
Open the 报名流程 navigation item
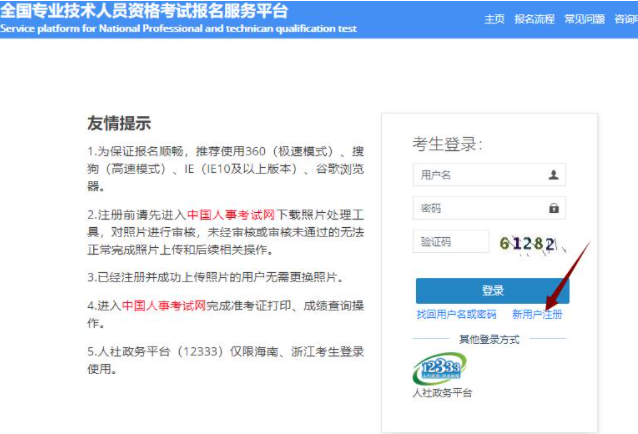pos(533,19)
